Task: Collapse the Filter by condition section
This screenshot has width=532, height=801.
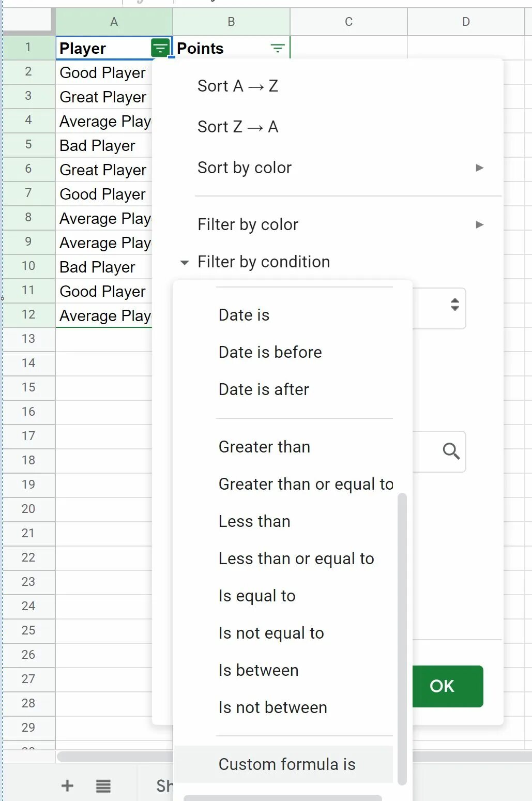Action: click(185, 262)
